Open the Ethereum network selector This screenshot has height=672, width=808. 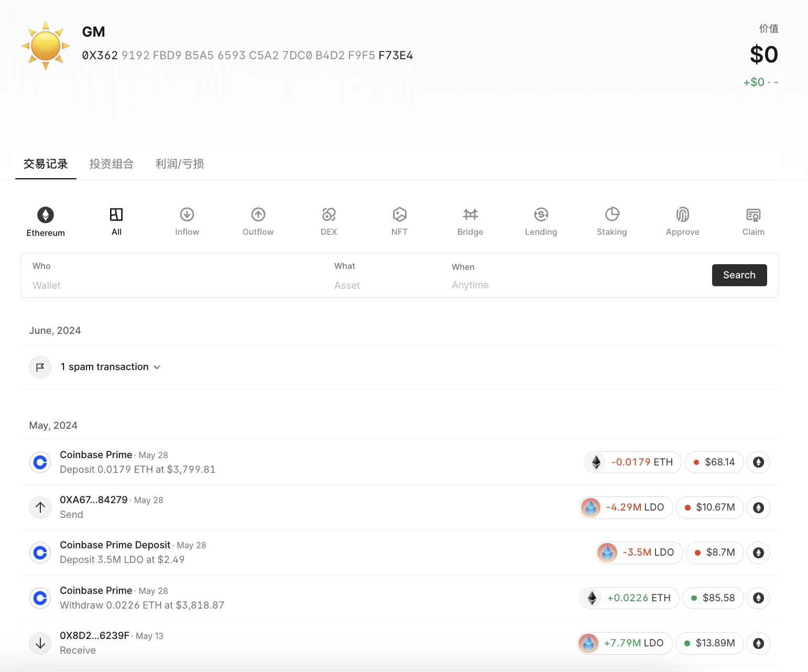46,221
